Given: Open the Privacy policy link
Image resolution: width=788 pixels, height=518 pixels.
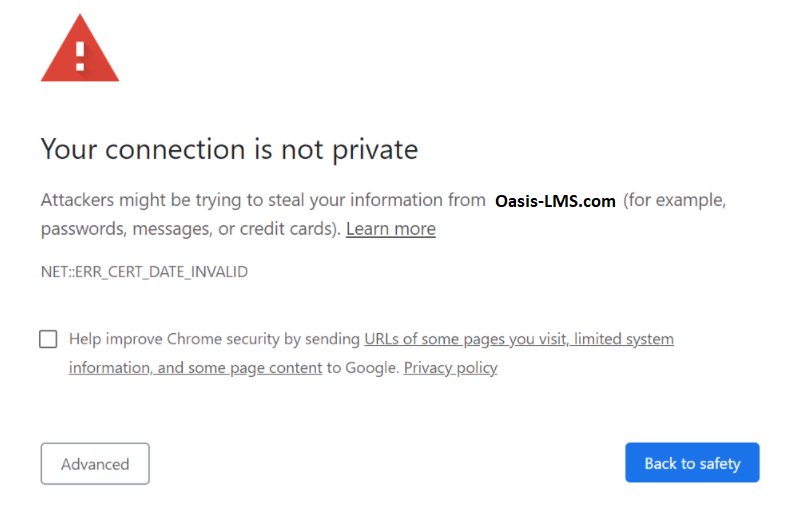Looking at the screenshot, I should (450, 368).
